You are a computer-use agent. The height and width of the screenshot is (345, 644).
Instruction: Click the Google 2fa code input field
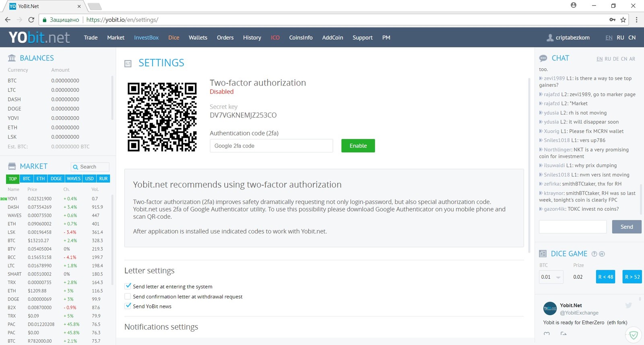pyautogui.click(x=271, y=146)
